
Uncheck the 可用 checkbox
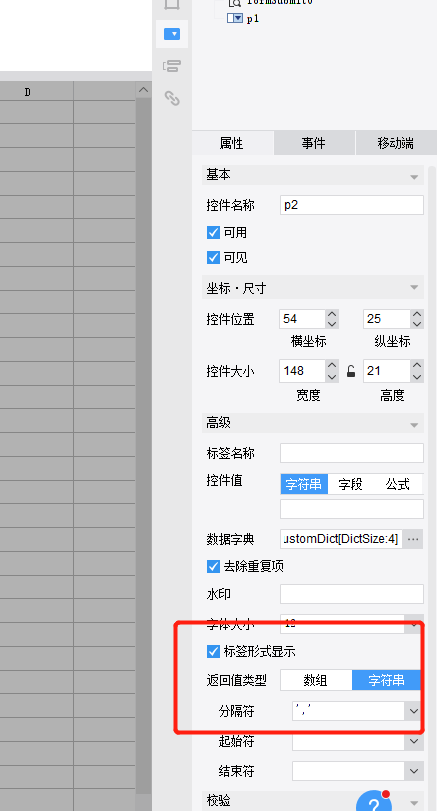tap(213, 233)
